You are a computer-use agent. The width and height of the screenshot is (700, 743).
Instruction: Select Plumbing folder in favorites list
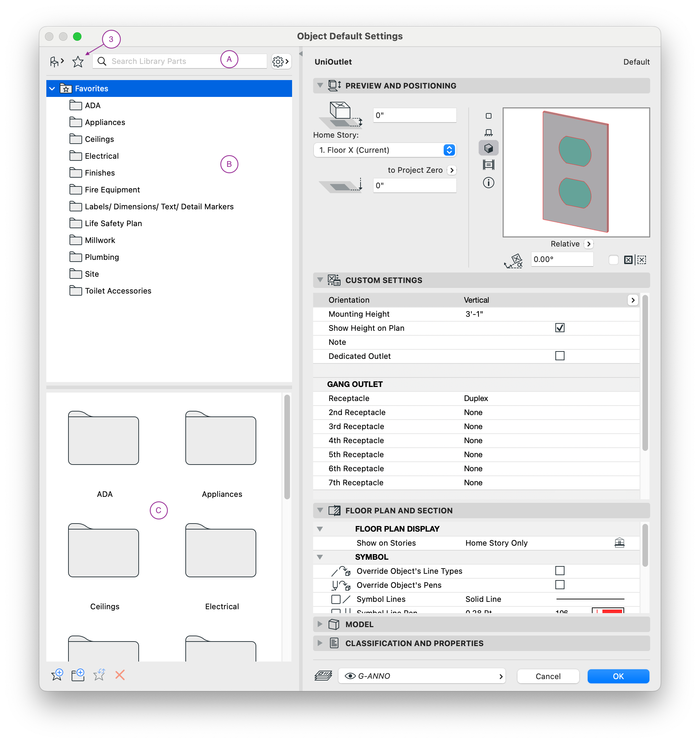[x=102, y=257]
